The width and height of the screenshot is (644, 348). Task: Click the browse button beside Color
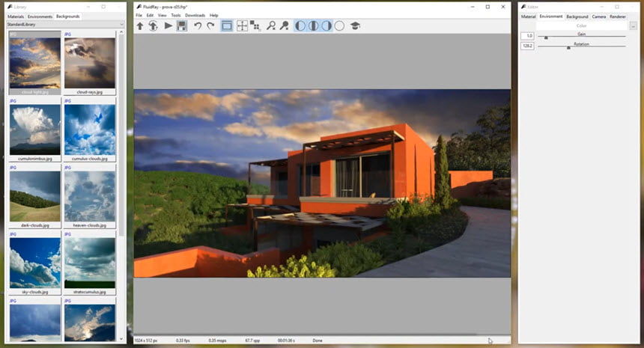[633, 26]
